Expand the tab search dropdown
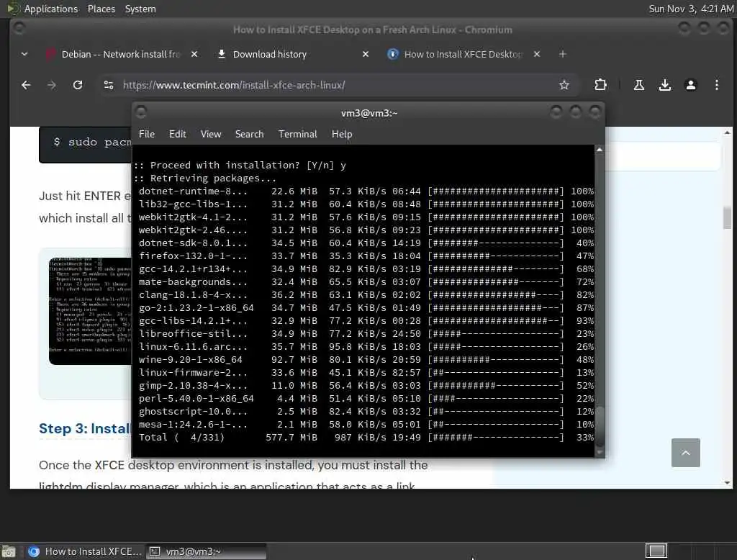737x560 pixels. point(24,54)
